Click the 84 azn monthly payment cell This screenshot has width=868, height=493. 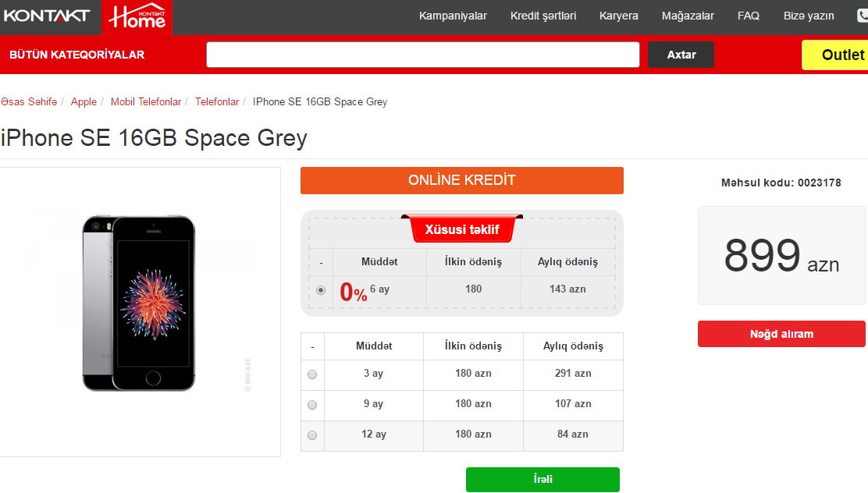tap(573, 434)
